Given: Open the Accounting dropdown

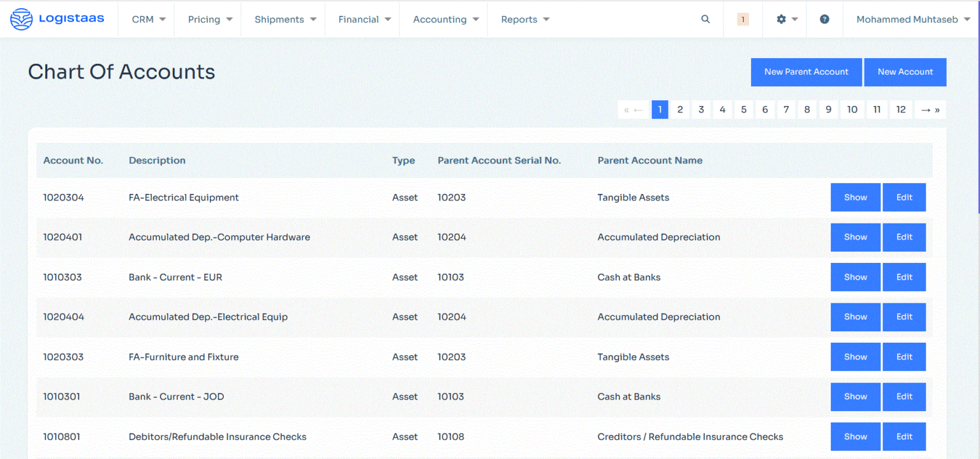Looking at the screenshot, I should (443, 19).
